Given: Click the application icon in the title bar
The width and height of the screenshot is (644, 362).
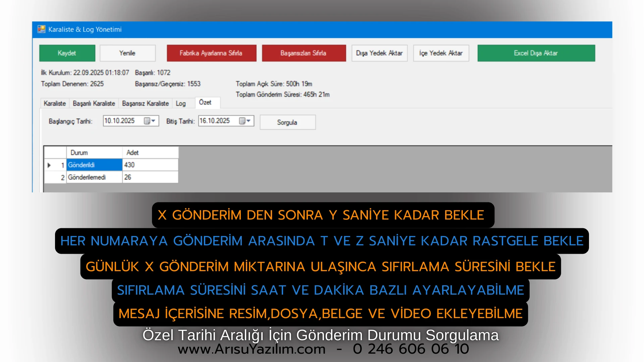Looking at the screenshot, I should pyautogui.click(x=41, y=29).
